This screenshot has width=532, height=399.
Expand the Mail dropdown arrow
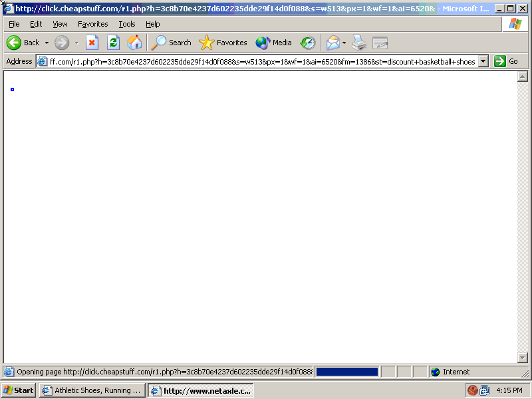pyautogui.click(x=344, y=43)
